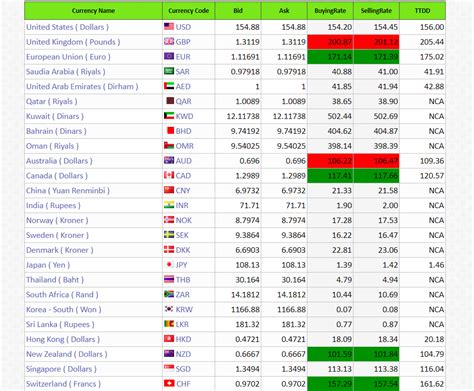Image resolution: width=474 pixels, height=391 pixels.
Task: Click the UK flag icon beside GBP
Action: coord(169,41)
